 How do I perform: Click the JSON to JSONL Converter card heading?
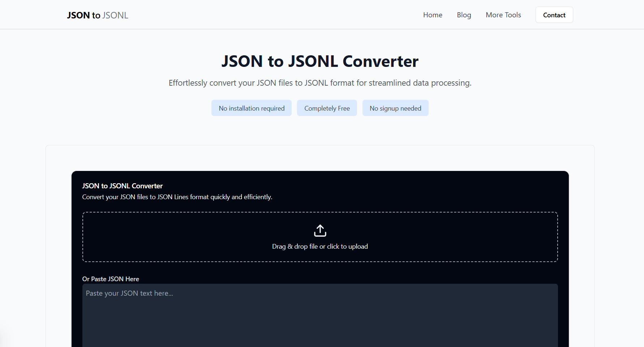click(122, 185)
